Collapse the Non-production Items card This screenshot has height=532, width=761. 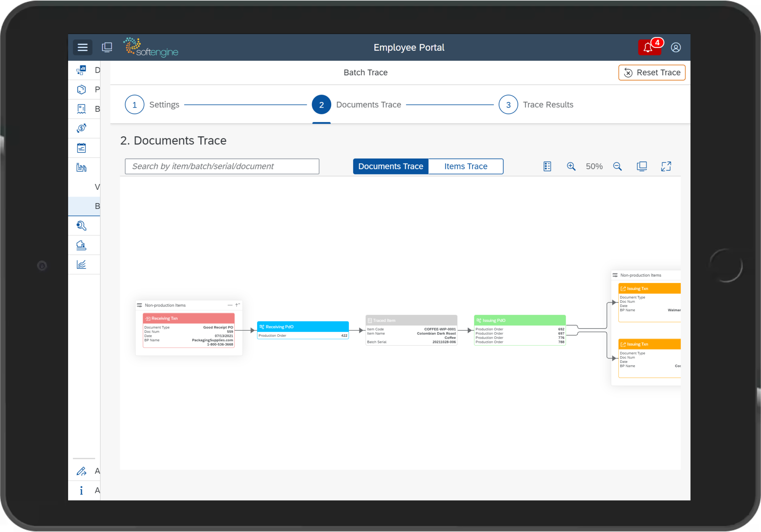tap(238, 305)
